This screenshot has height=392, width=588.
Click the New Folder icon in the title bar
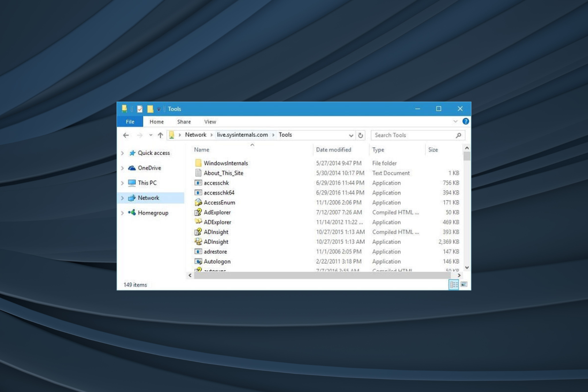(x=150, y=109)
